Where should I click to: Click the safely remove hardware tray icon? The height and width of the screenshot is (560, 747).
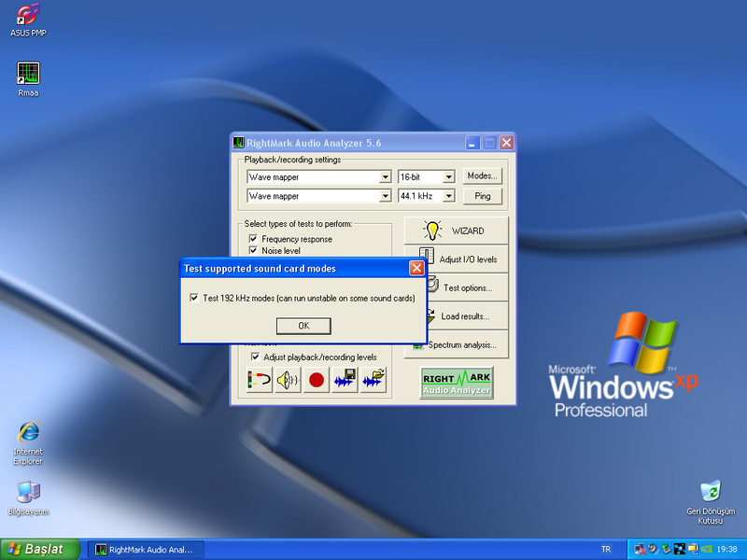[x=666, y=550]
